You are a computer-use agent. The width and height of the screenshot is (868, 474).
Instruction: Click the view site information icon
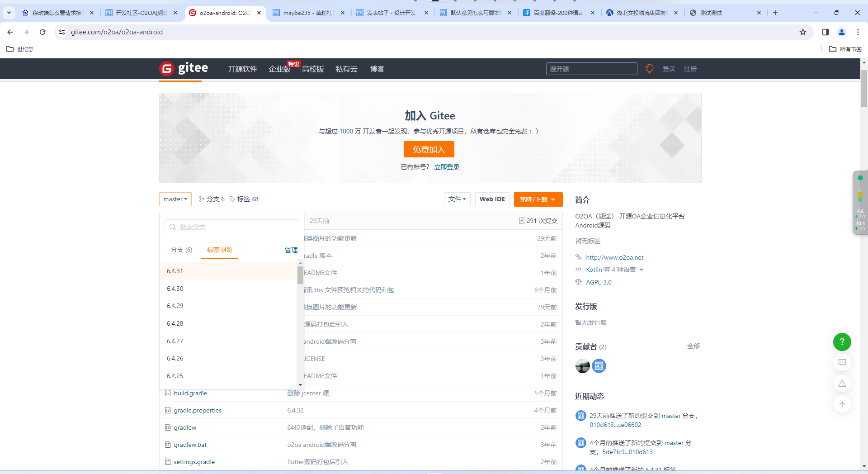pyautogui.click(x=62, y=32)
